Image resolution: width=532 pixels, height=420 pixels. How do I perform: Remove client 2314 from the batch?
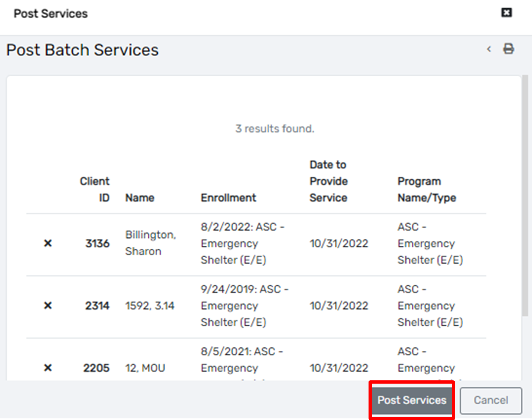point(48,305)
